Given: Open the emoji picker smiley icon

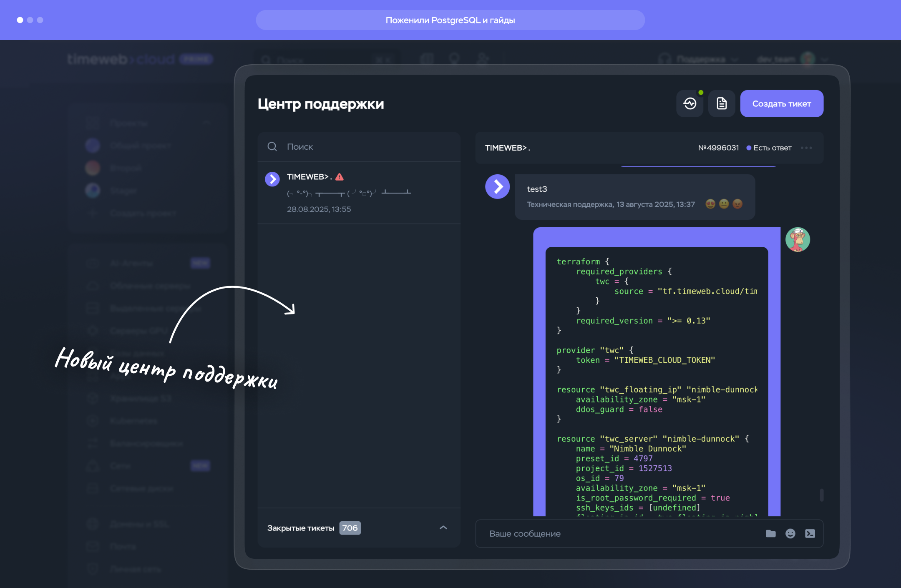Looking at the screenshot, I should pyautogui.click(x=790, y=533).
